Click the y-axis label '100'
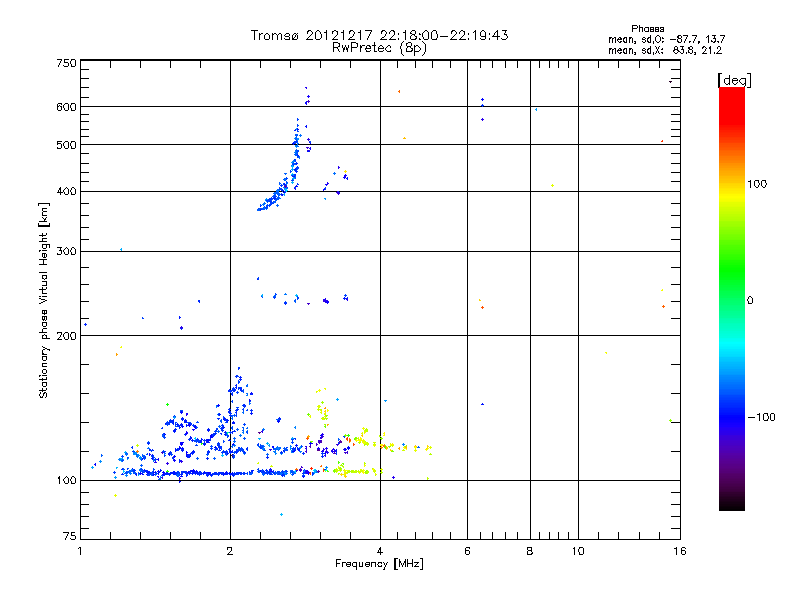This screenshot has height=600, width=800. pos(66,481)
